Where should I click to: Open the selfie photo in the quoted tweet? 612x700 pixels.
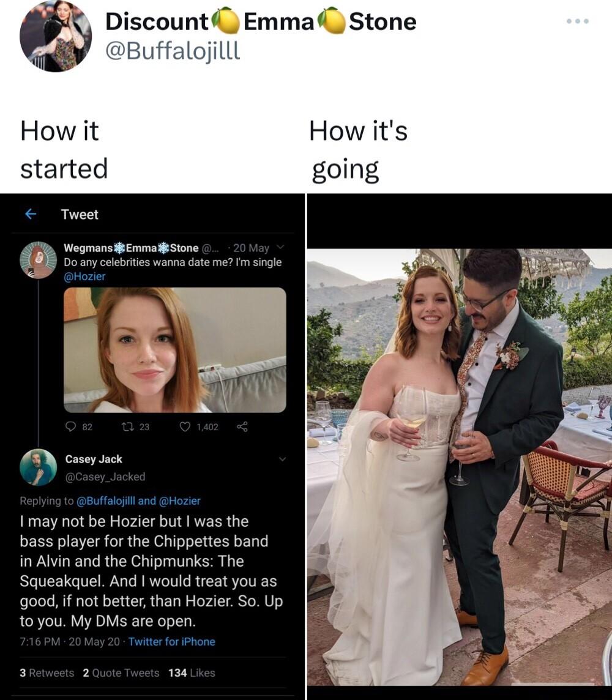pos(174,350)
